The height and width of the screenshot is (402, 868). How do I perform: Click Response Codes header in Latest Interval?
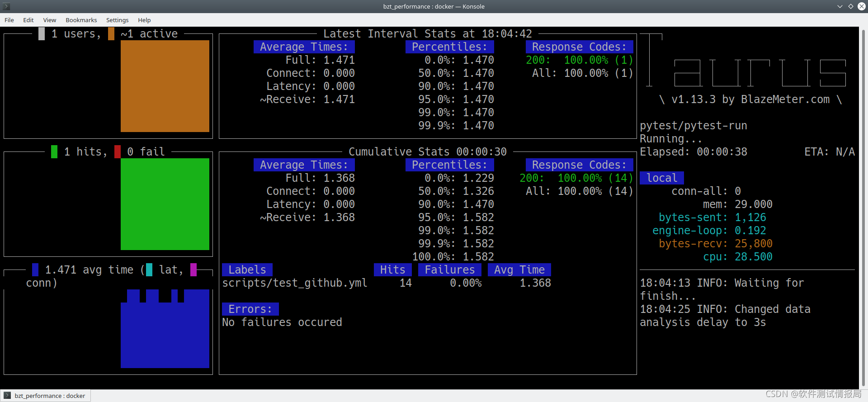click(x=580, y=47)
